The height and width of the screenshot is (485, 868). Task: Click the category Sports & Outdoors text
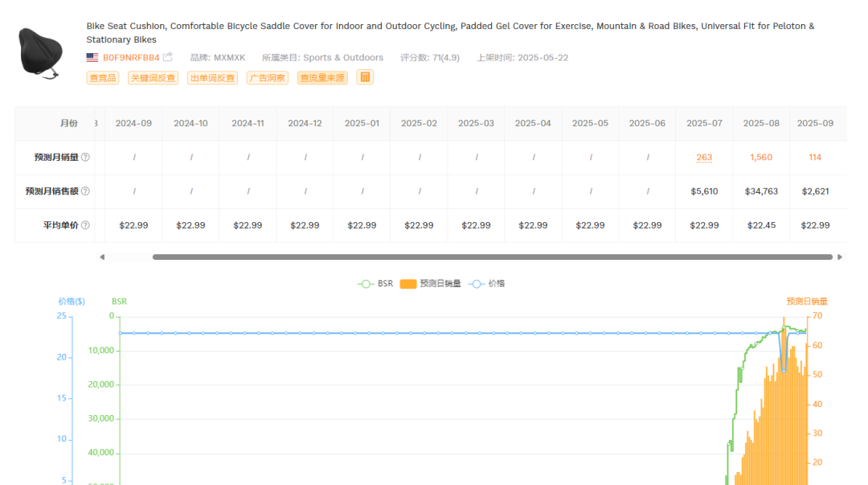(342, 58)
